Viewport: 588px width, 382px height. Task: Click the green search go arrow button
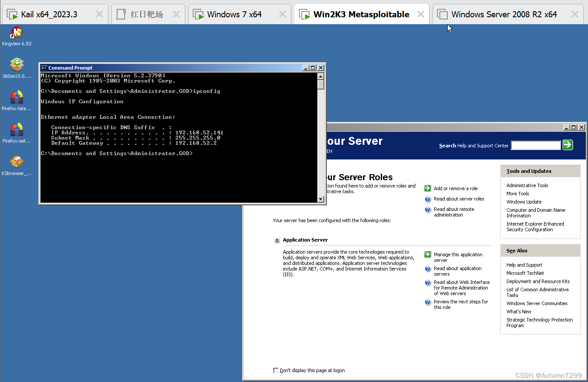(x=568, y=145)
